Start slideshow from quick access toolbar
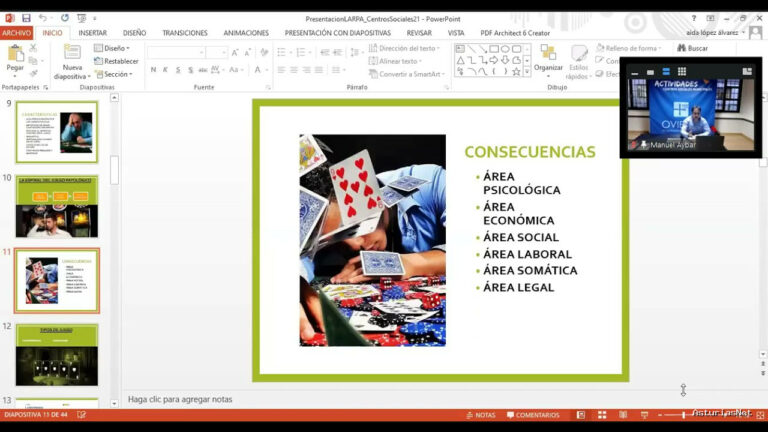The image size is (768, 432). pyautogui.click(x=81, y=18)
